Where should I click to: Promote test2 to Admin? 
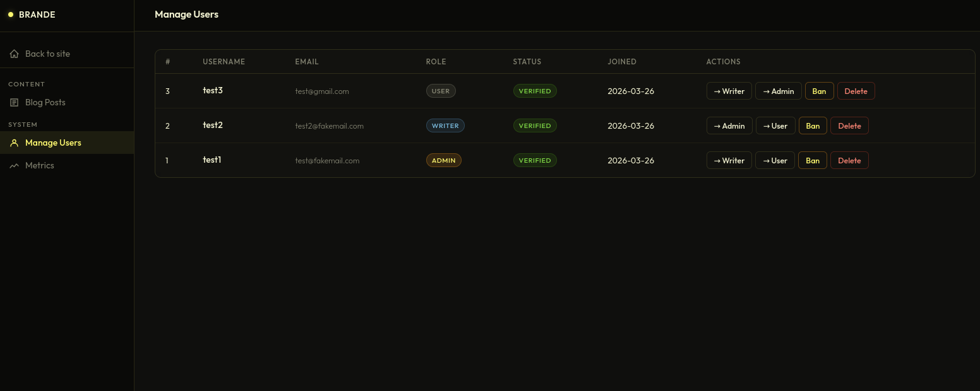[x=729, y=125]
